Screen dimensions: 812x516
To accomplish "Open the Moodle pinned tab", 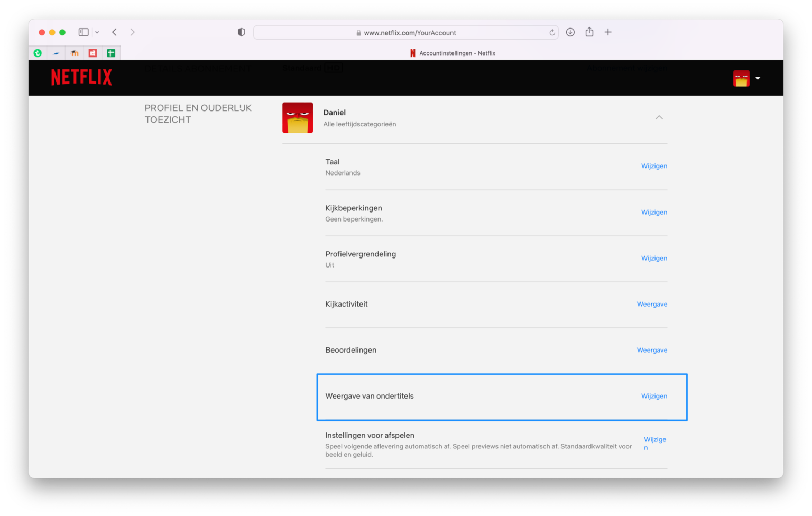I will (75, 53).
